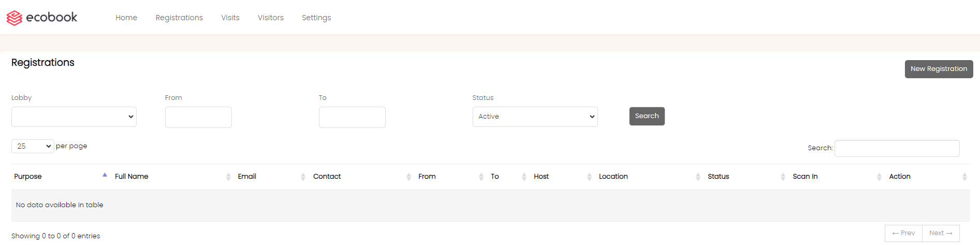Sort by Location column arrows
This screenshot has width=980, height=245.
[x=698, y=177]
